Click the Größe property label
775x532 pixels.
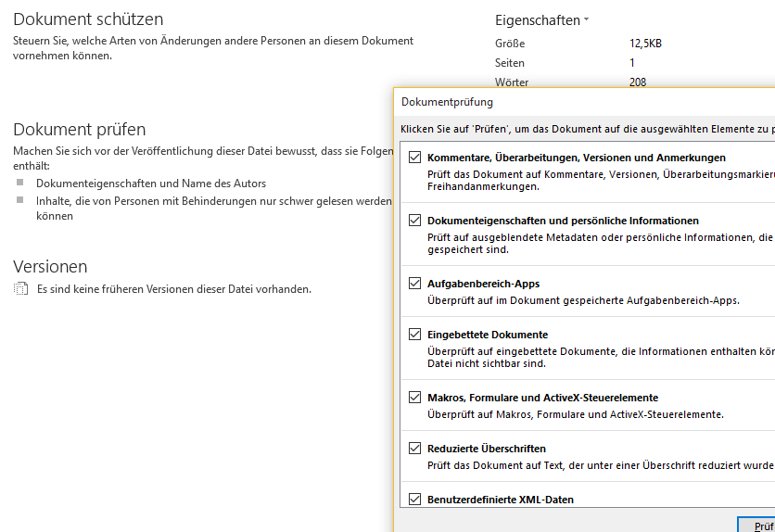pos(510,44)
